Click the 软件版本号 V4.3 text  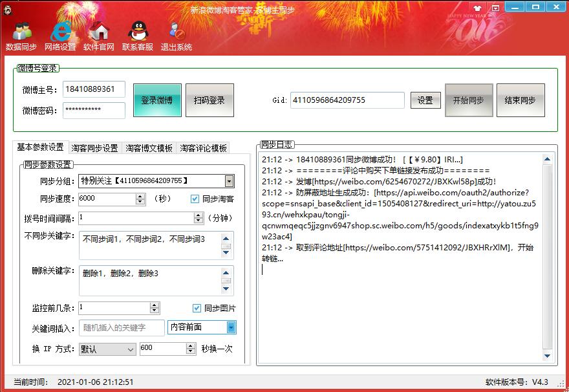click(x=517, y=382)
